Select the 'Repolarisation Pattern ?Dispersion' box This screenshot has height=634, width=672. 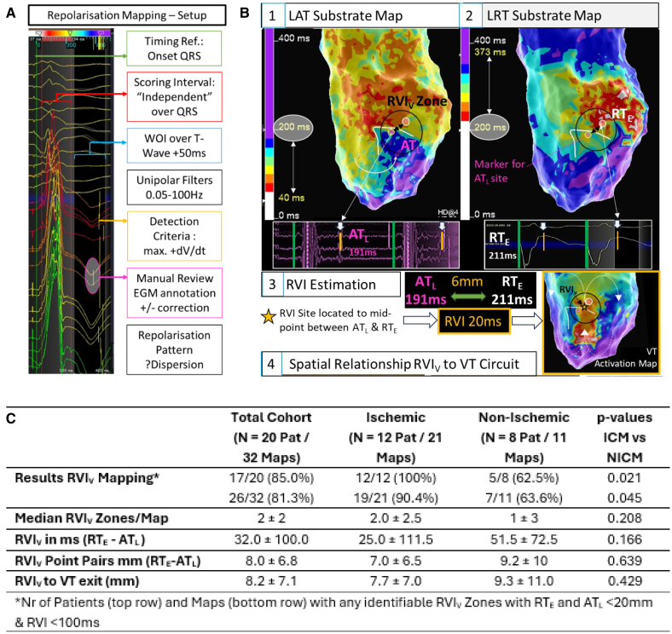point(175,349)
